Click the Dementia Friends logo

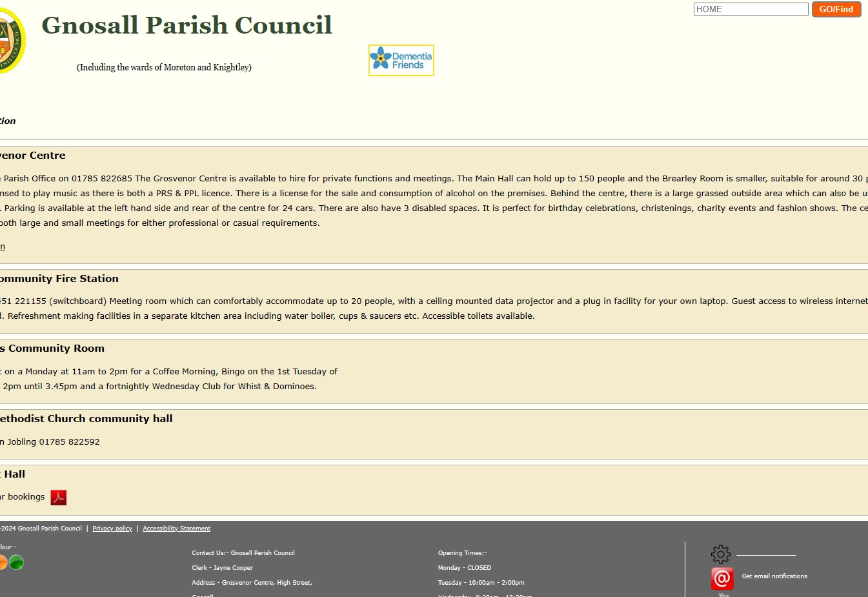coord(401,60)
